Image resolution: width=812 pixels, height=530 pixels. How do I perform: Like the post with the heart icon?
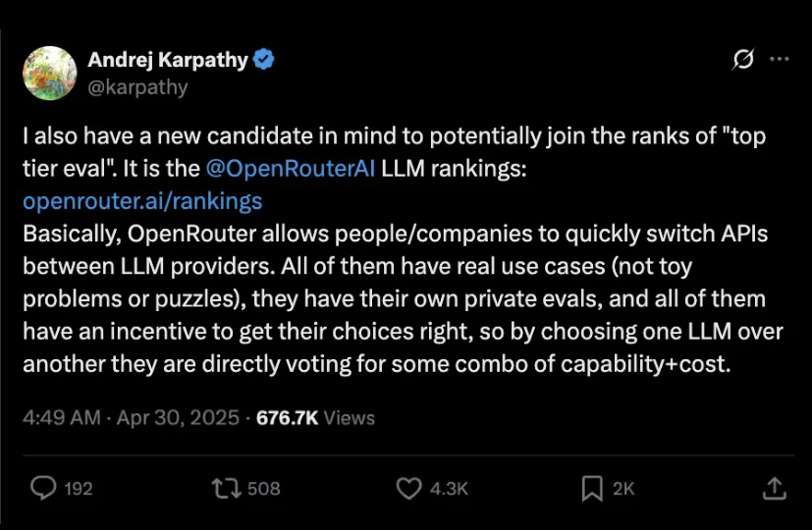[407, 488]
